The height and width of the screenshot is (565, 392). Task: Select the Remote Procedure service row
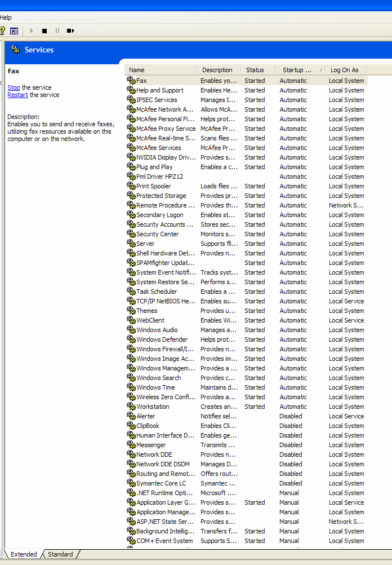[x=246, y=205]
